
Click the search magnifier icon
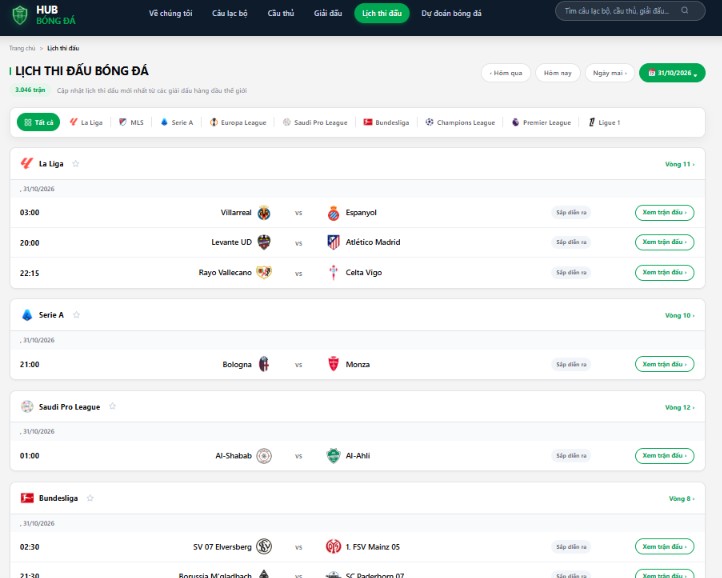[x=685, y=11]
